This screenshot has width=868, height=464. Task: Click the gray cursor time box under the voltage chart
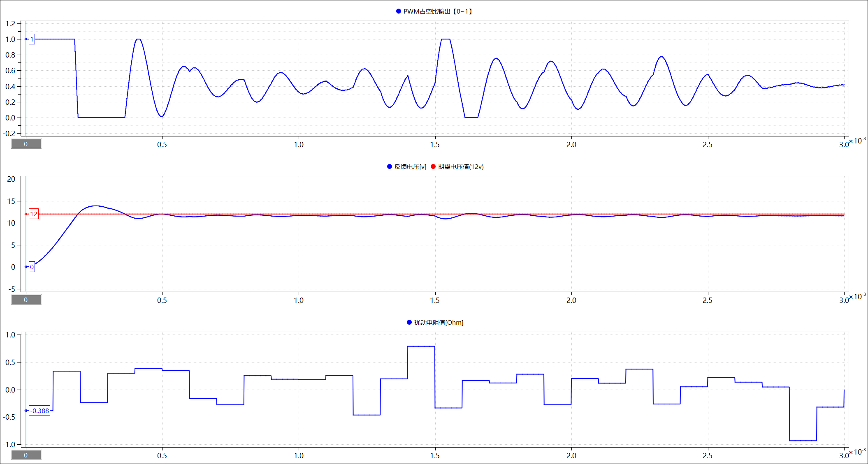click(26, 300)
